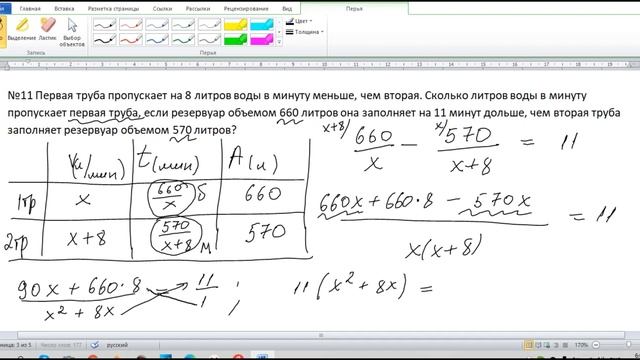Go to the next row of the pens gallery
The height and width of the screenshot is (360, 640).
279,32
